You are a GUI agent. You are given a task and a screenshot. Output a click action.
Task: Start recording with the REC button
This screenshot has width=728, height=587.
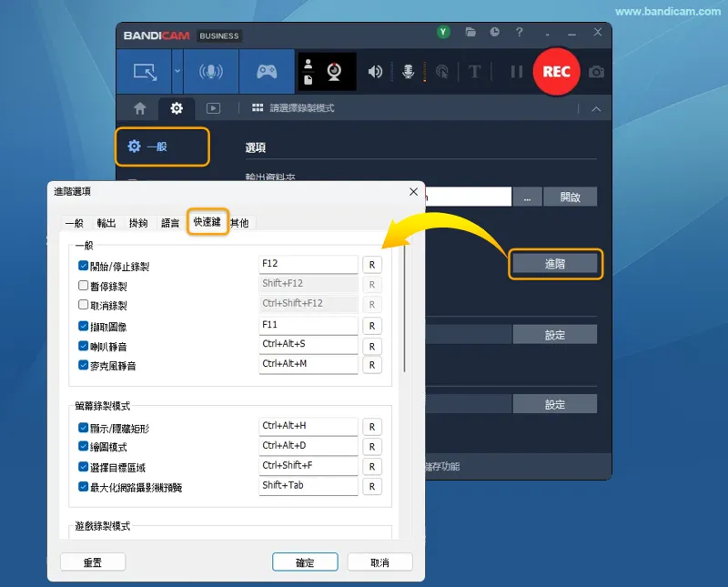point(556,72)
